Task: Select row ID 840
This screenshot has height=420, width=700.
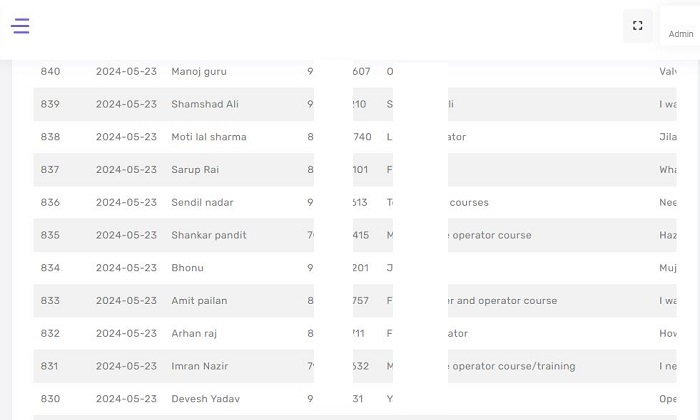Action: click(x=50, y=72)
